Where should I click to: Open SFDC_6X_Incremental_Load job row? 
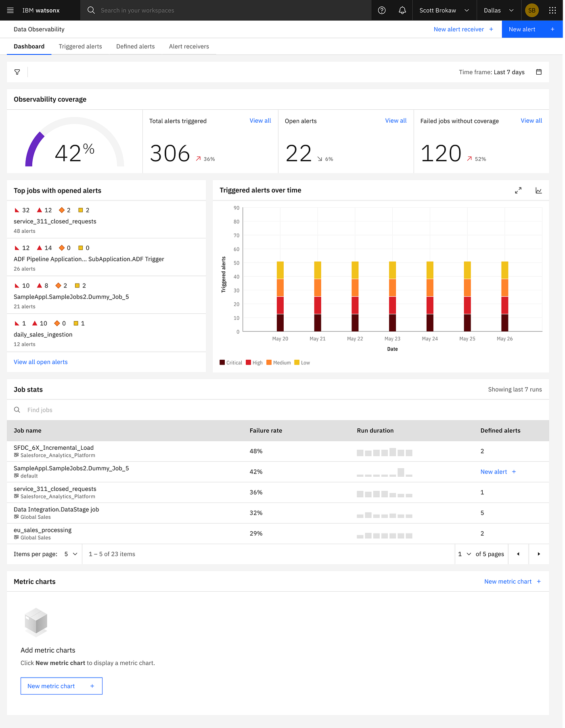278,451
